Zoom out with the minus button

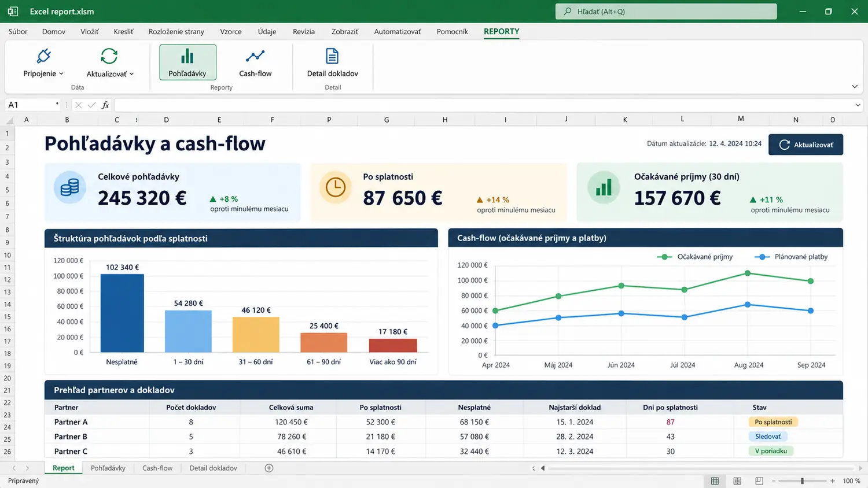coord(774,481)
